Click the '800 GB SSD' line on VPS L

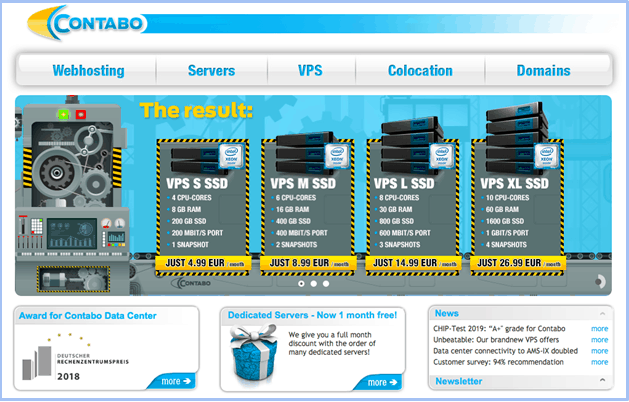[x=396, y=221]
